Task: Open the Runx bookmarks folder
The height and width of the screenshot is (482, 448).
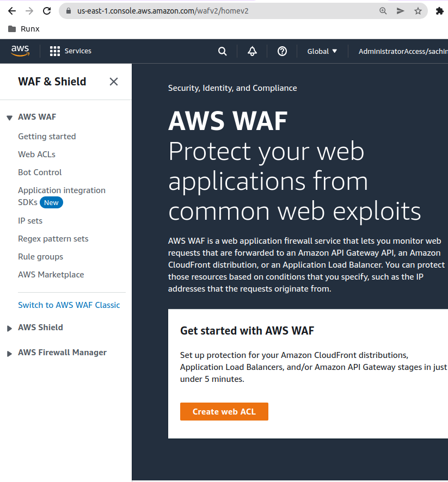Action: [x=24, y=29]
